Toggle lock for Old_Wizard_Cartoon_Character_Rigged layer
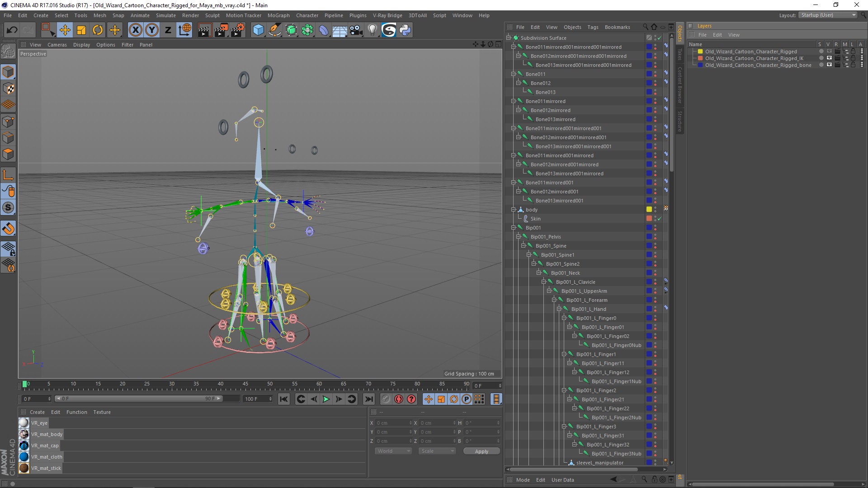Image resolution: width=868 pixels, height=488 pixels. (853, 52)
